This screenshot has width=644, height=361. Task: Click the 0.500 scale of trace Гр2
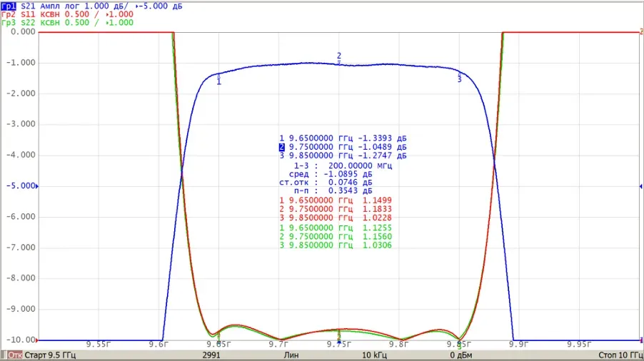pos(77,14)
